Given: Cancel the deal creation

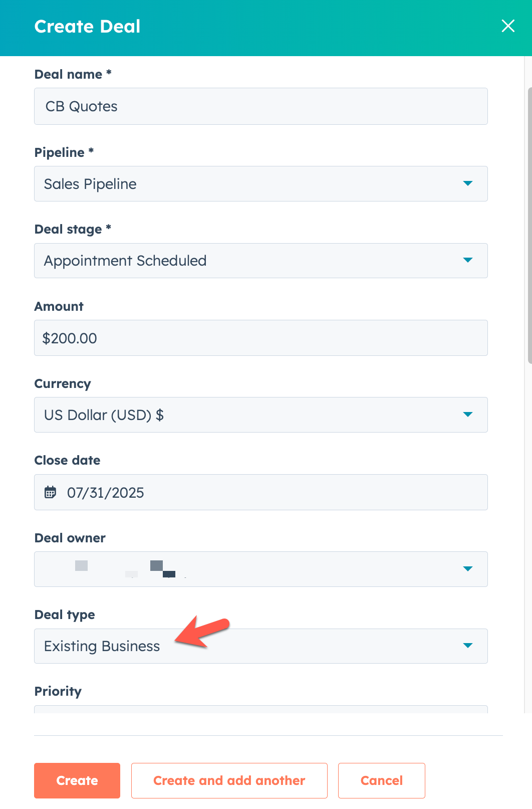Looking at the screenshot, I should [x=381, y=780].
